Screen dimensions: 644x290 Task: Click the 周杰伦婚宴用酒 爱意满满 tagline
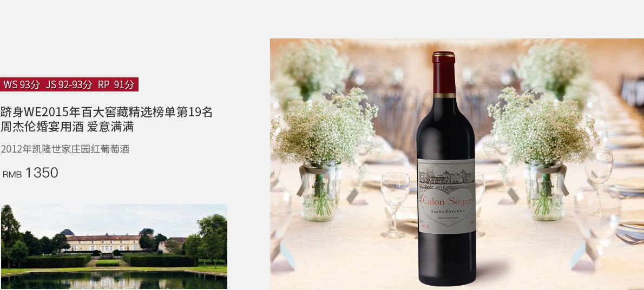(x=67, y=127)
